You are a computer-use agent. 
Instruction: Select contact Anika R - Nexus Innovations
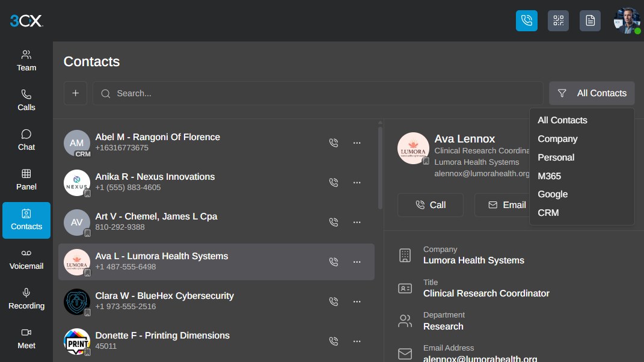point(216,182)
